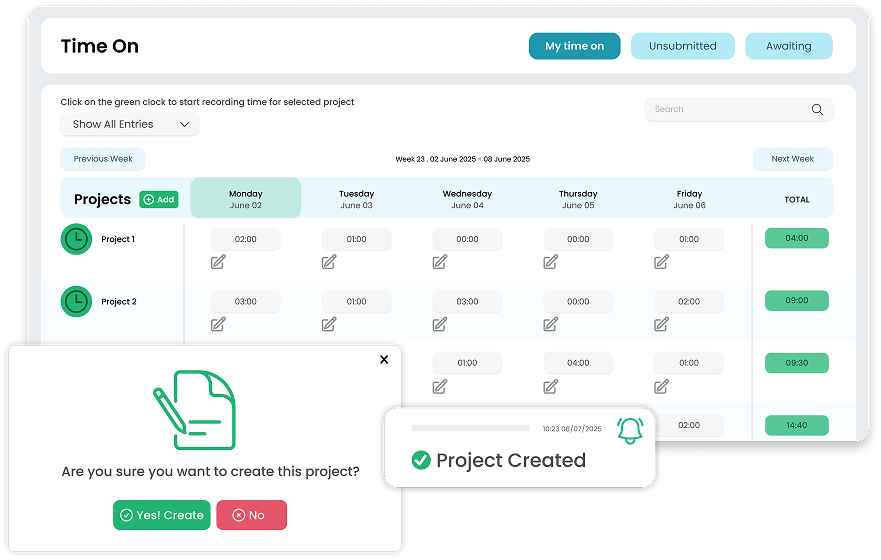Image resolution: width=881 pixels, height=560 pixels.
Task: Click Project 2 Friday 02:00 time field
Action: [x=689, y=302]
